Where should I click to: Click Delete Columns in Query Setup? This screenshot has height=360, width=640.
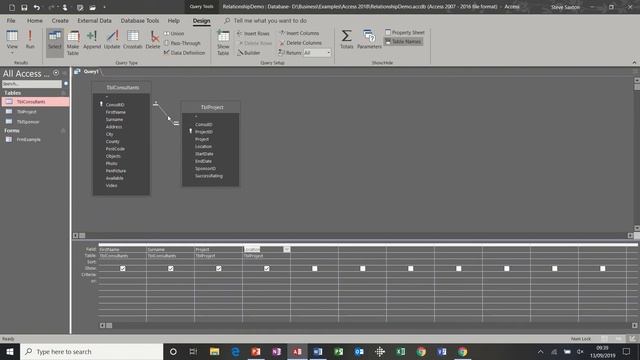coord(300,43)
